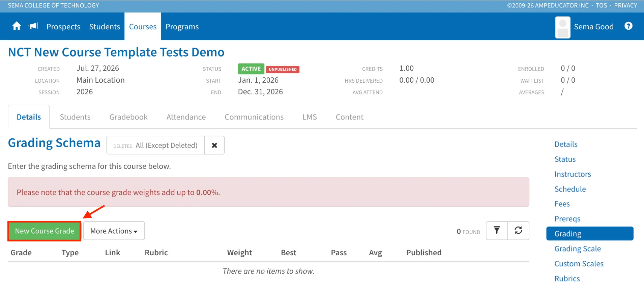Select Grading in the side menu

click(590, 234)
